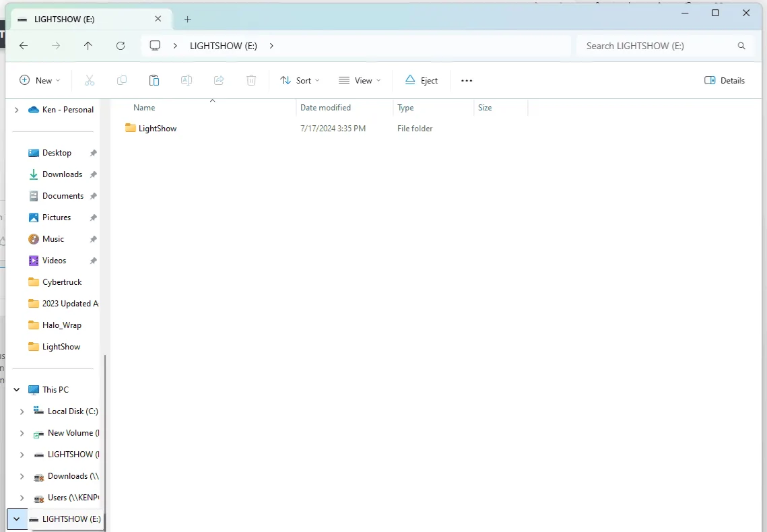Open Desktop in quick access
The image size is (767, 532).
pyautogui.click(x=57, y=153)
